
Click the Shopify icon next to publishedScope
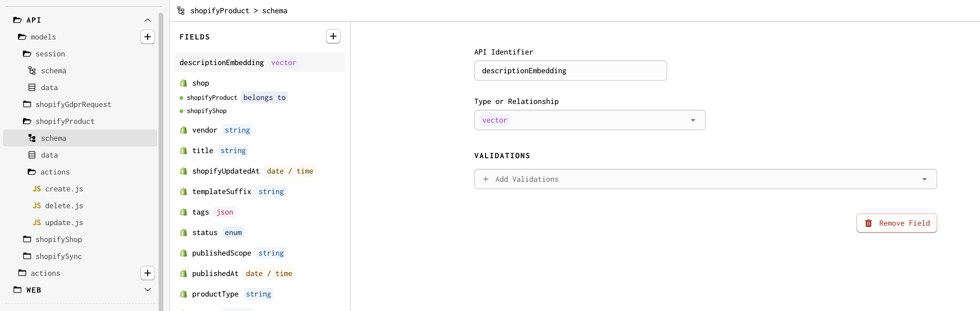coord(183,253)
